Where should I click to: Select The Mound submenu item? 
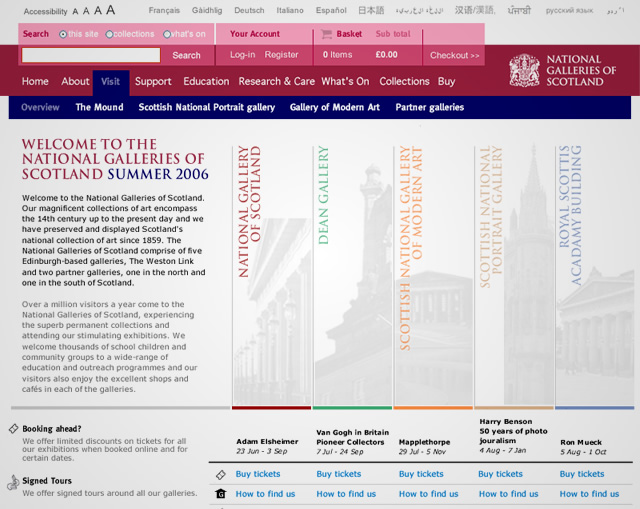tap(99, 107)
